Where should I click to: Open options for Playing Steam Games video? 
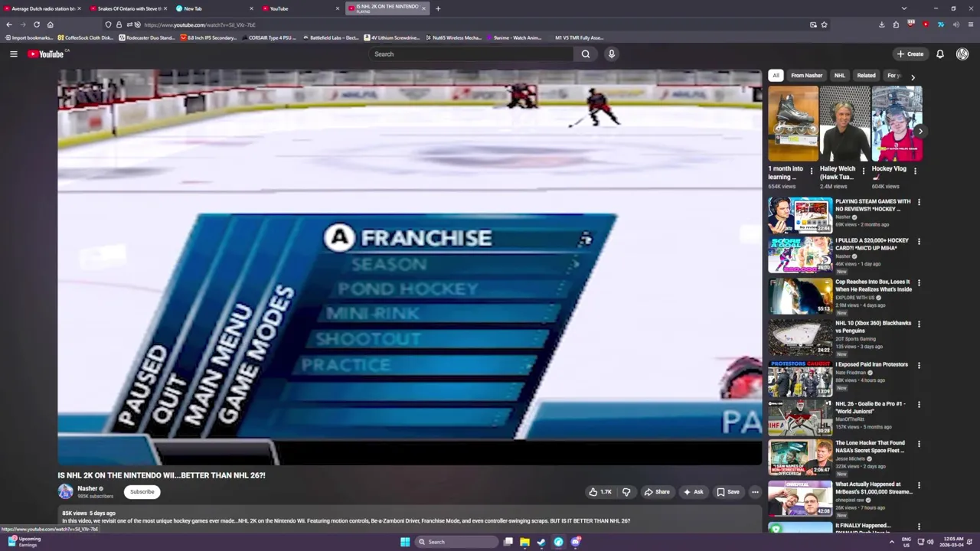(x=919, y=202)
